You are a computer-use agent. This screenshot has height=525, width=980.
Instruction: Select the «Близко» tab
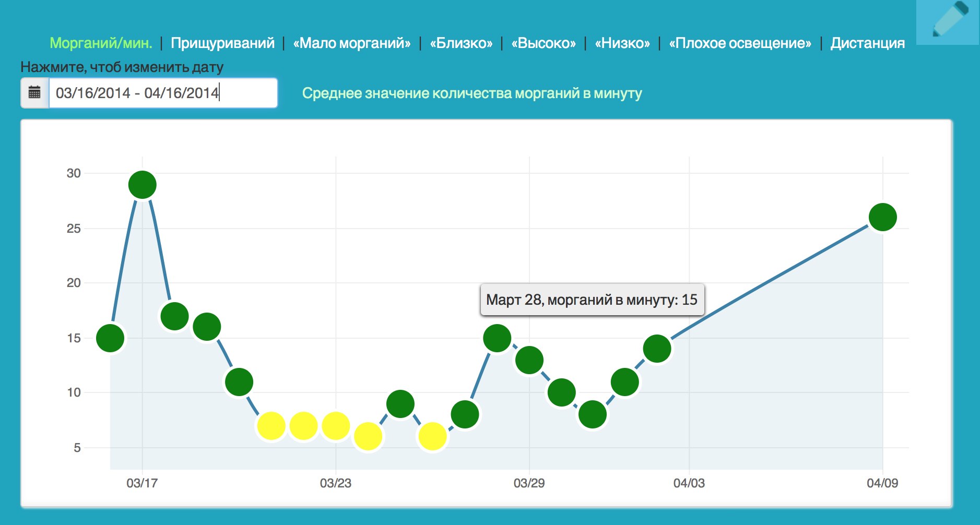point(461,43)
